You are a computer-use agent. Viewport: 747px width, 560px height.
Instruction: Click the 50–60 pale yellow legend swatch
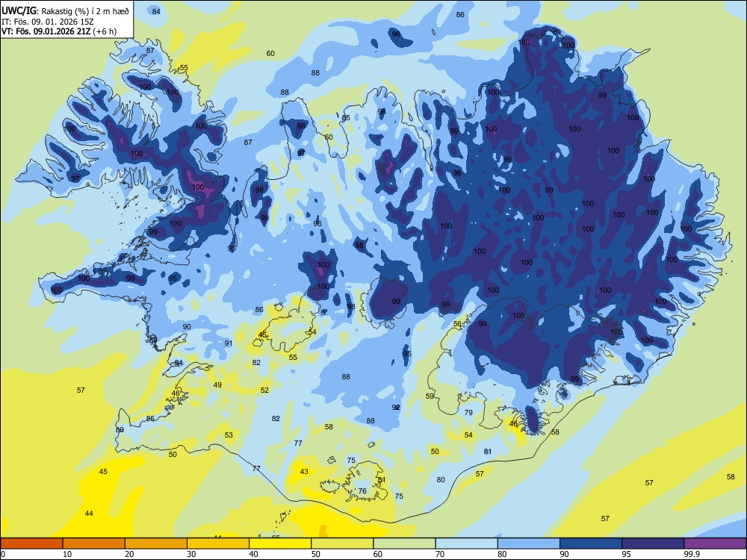[x=343, y=544]
